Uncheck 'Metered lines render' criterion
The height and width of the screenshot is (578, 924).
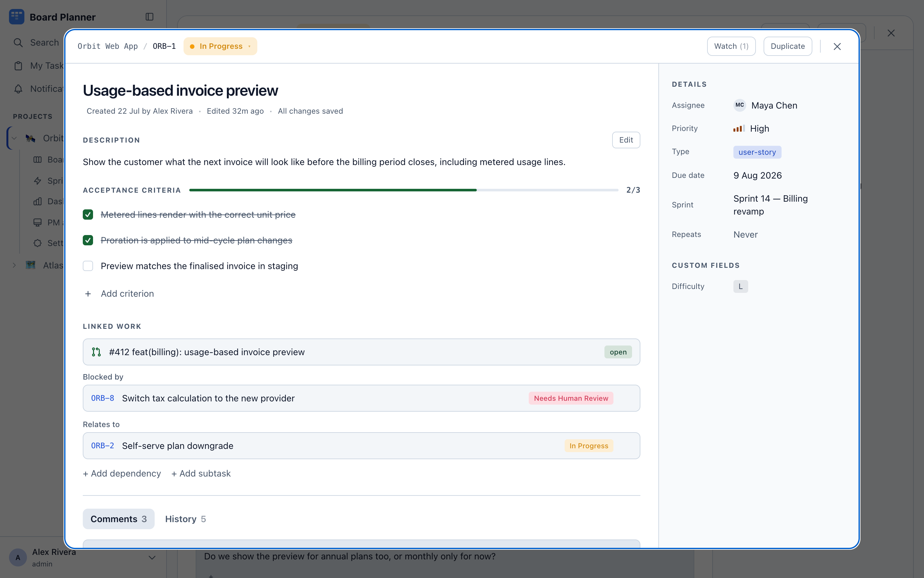pyautogui.click(x=88, y=215)
